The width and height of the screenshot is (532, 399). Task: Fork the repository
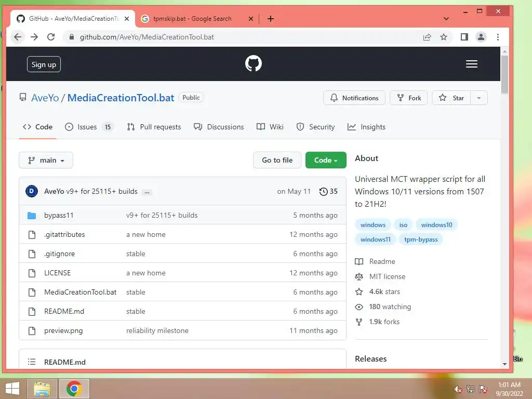408,98
